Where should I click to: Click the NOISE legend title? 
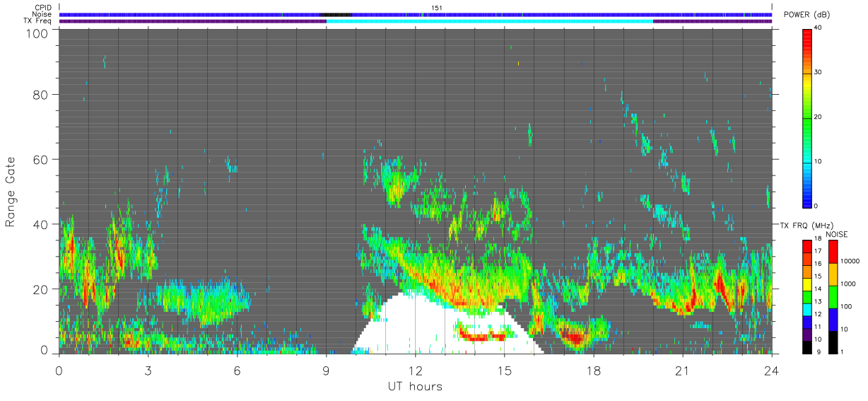[837, 233]
